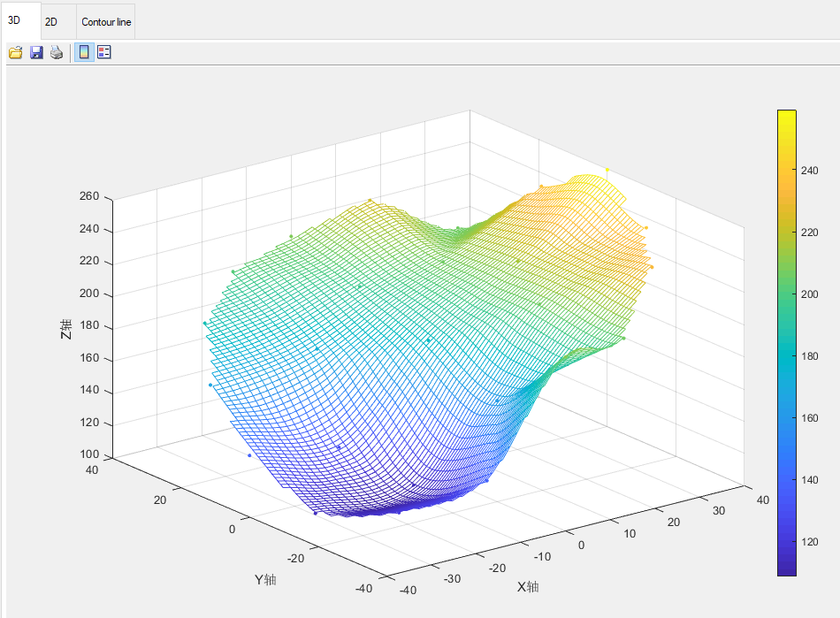The height and width of the screenshot is (618, 840).
Task: Switch to the 2D tab
Action: [x=58, y=21]
